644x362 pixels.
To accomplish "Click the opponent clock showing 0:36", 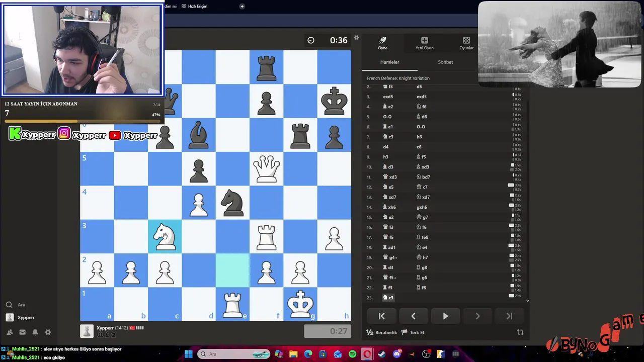I will click(x=339, y=40).
